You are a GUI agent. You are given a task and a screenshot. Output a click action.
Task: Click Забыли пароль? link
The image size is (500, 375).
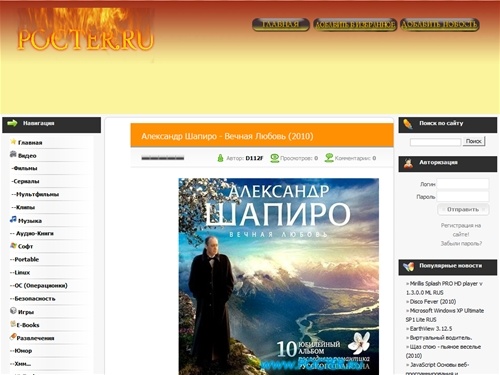coord(461,243)
